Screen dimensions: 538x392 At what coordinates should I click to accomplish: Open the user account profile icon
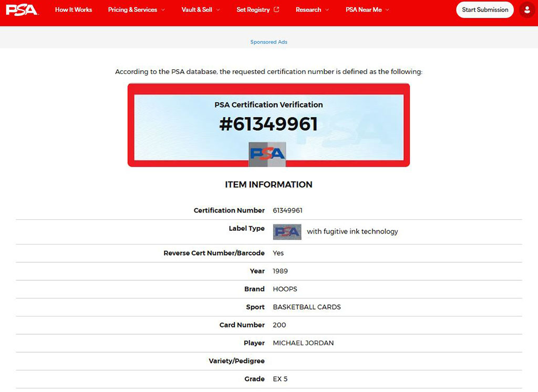pyautogui.click(x=526, y=9)
